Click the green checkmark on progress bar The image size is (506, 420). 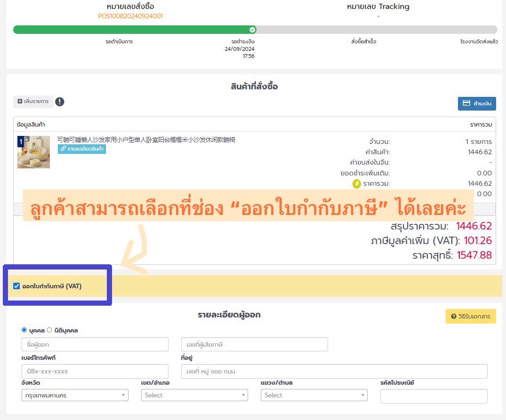pyautogui.click(x=253, y=30)
